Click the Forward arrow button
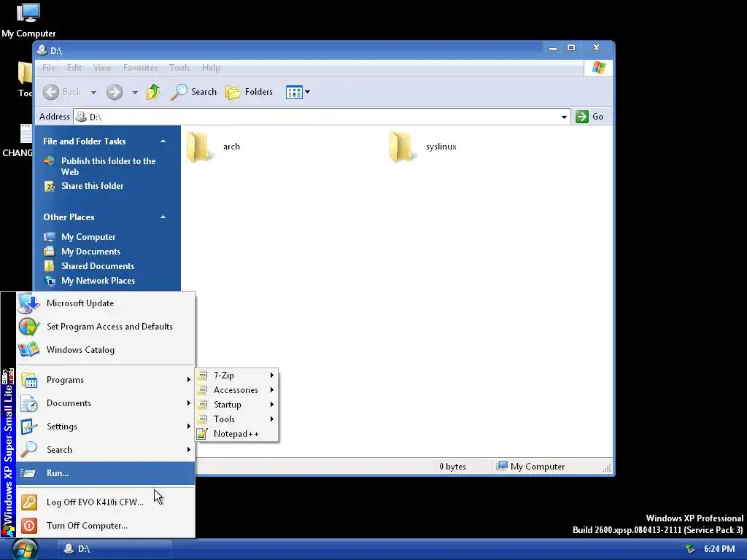Viewport: 747px width, 560px height. pos(115,92)
